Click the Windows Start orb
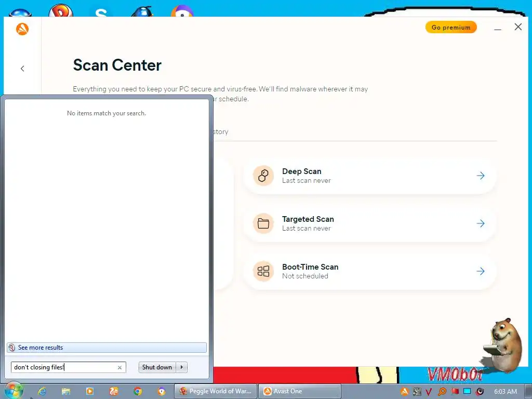Screen dimensions: 532x399 [x=14, y=391]
